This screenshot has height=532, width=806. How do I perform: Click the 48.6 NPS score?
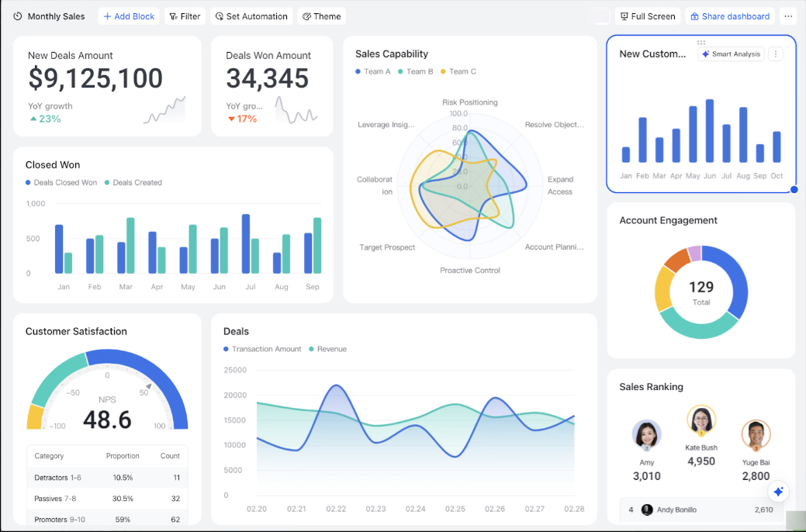click(107, 420)
